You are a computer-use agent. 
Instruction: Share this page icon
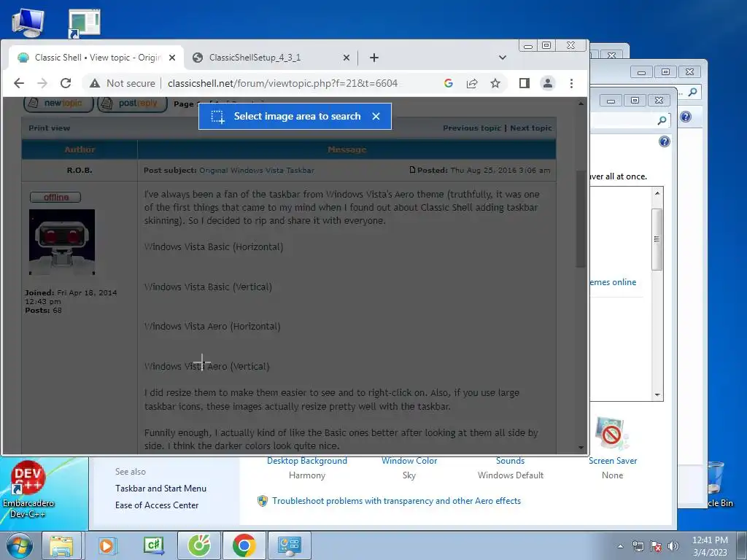(x=472, y=83)
